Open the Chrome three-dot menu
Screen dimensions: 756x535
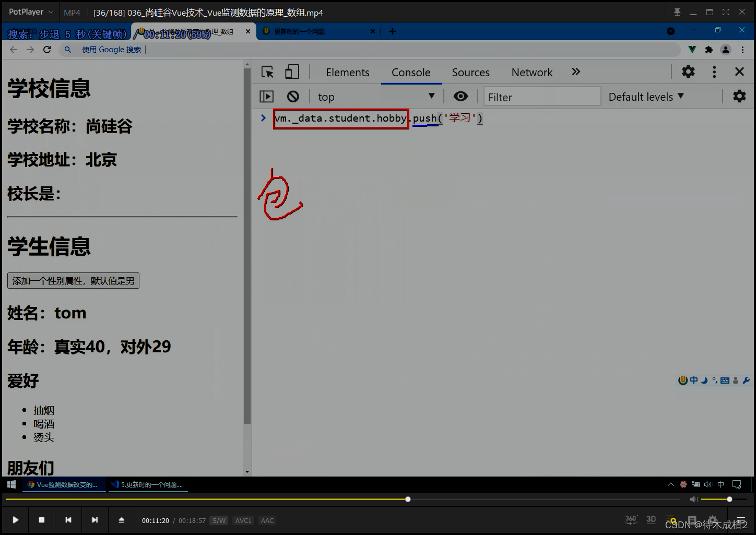pyautogui.click(x=743, y=50)
